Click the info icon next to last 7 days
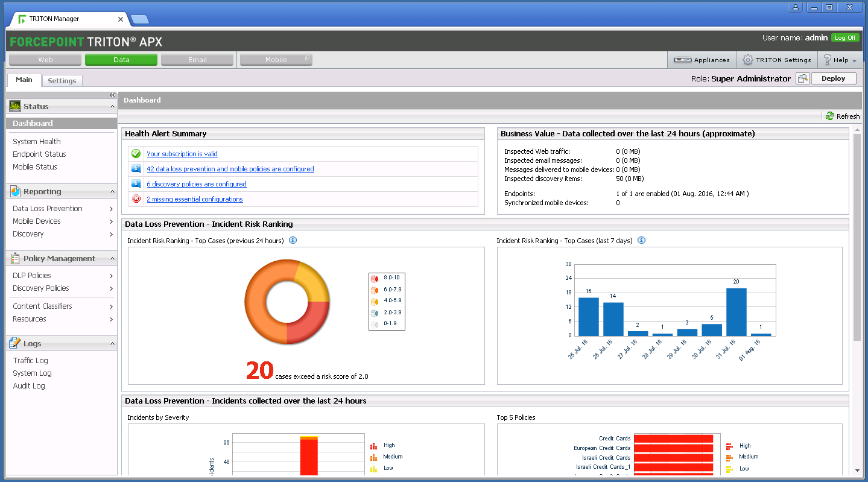This screenshot has width=868, height=482. point(641,240)
